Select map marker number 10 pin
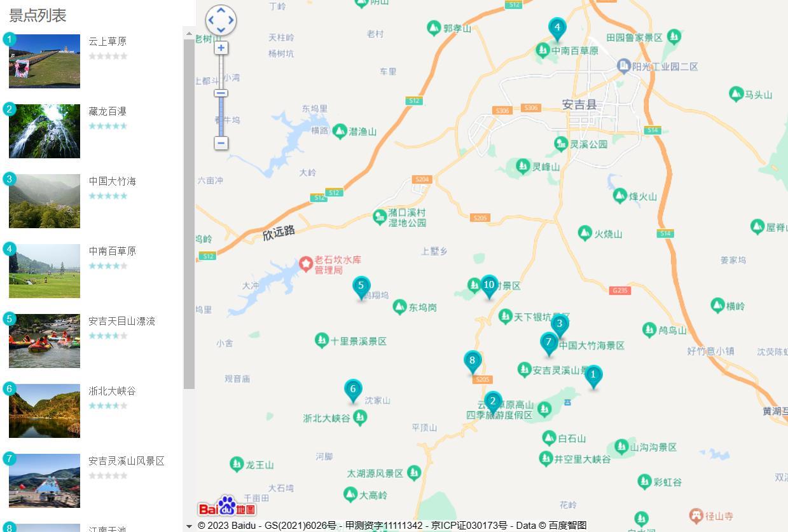This screenshot has height=532, width=788. (489, 285)
